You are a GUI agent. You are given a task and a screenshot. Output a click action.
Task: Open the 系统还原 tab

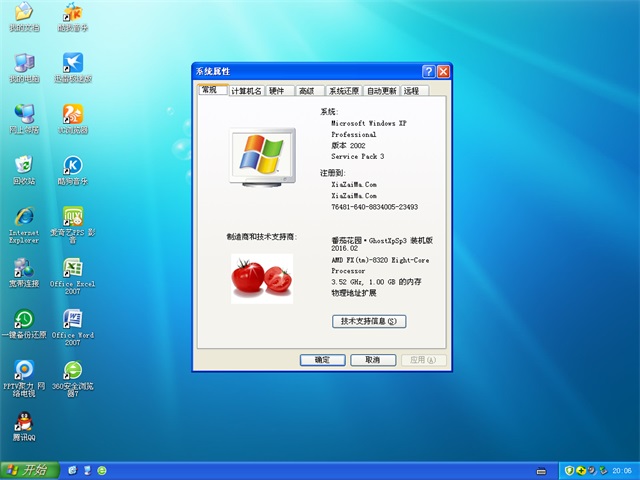(344, 91)
